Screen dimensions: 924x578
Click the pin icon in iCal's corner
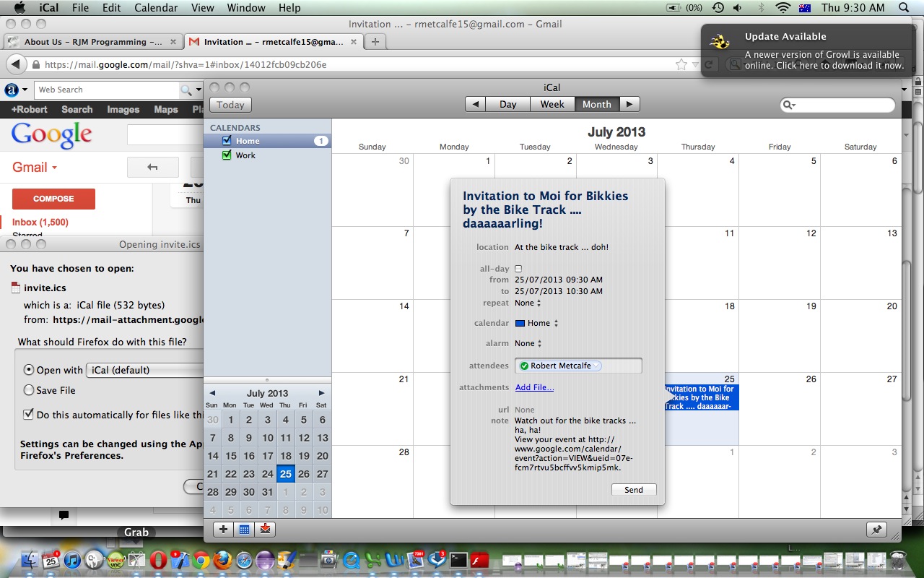coord(876,530)
